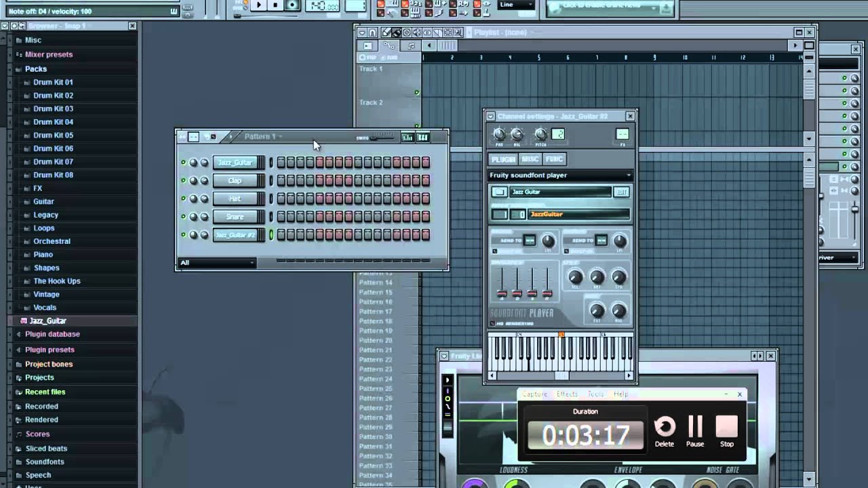Image resolution: width=868 pixels, height=488 pixels.
Task: Select the slip tool in Playlist toolbar
Action: point(427,33)
